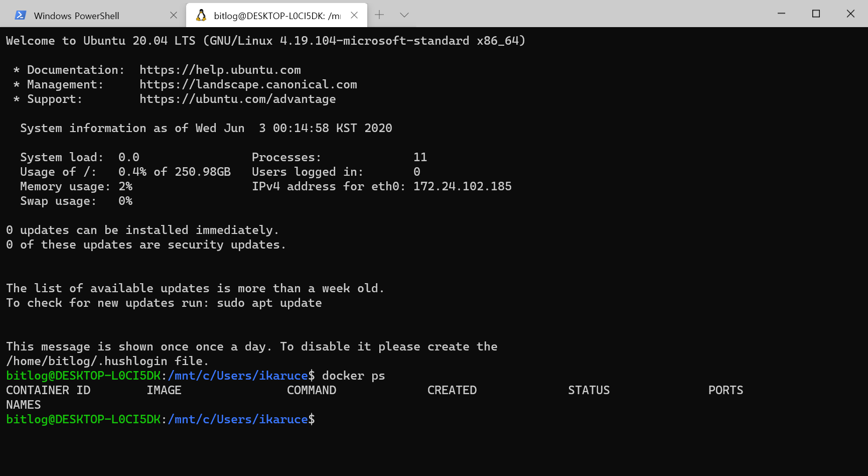Click '0 of these updates are security updates.'

point(146,245)
